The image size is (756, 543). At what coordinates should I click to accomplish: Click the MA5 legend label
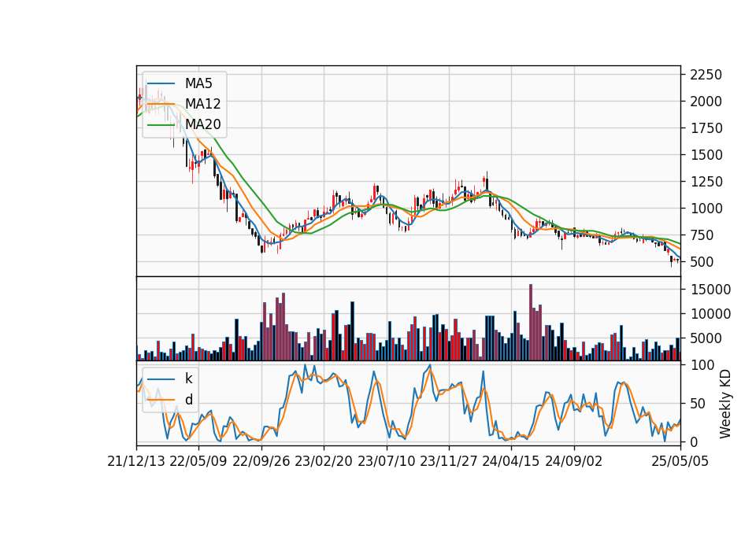click(198, 83)
